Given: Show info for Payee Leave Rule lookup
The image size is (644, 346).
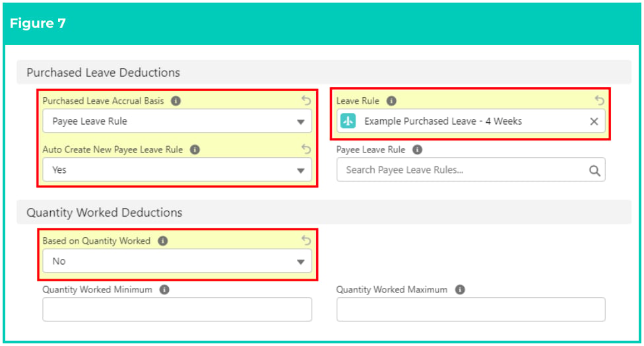Looking at the screenshot, I should [417, 150].
